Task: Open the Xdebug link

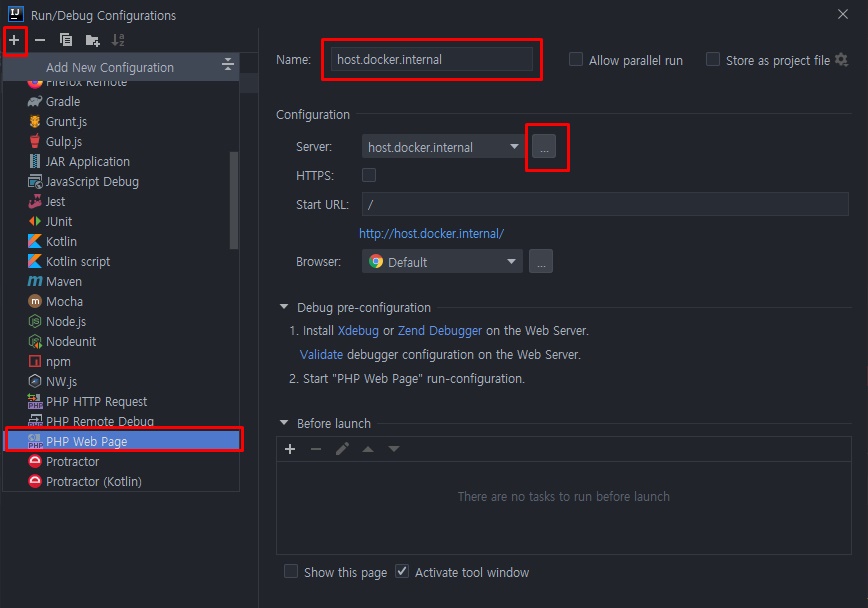Action: pos(358,331)
